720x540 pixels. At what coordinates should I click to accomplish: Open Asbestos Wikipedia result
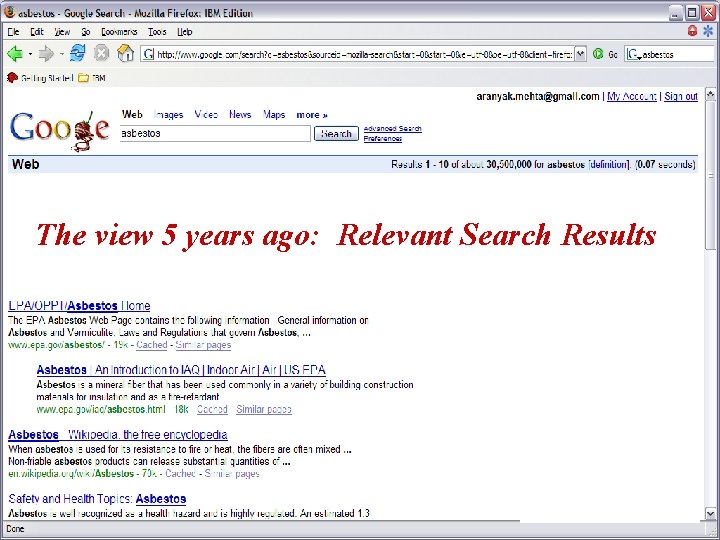118,434
